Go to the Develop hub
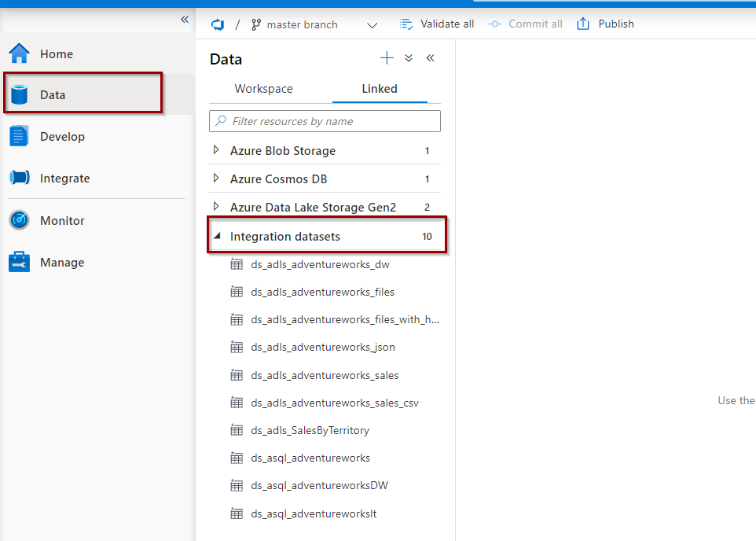Viewport: 756px width, 541px height. point(97,136)
